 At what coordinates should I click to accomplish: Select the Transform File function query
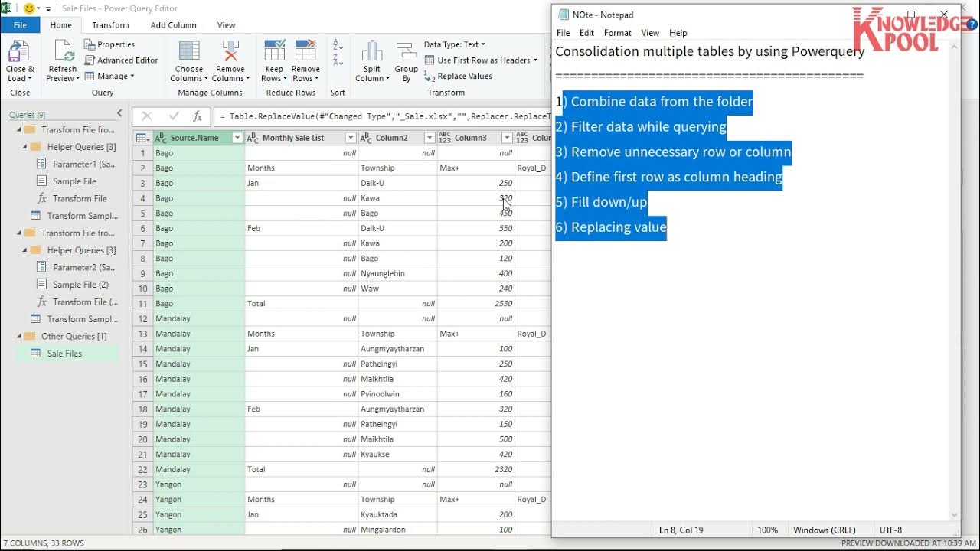click(80, 198)
